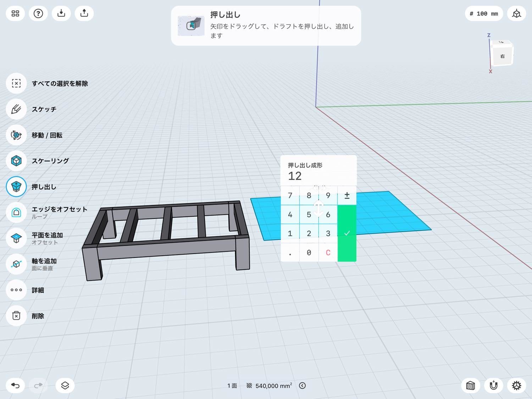Open the view appearance striped cube icon
Viewport: 532px width, 399px height.
(x=470, y=386)
